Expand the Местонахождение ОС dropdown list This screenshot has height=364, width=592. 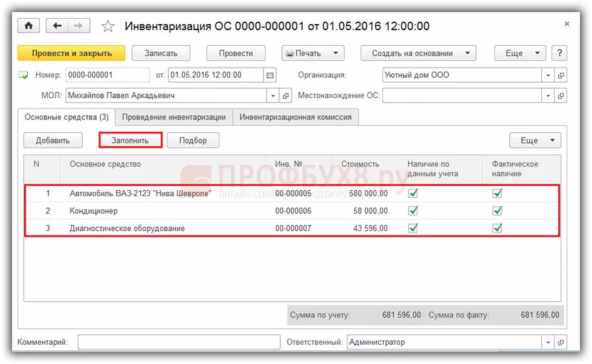pyautogui.click(x=548, y=96)
